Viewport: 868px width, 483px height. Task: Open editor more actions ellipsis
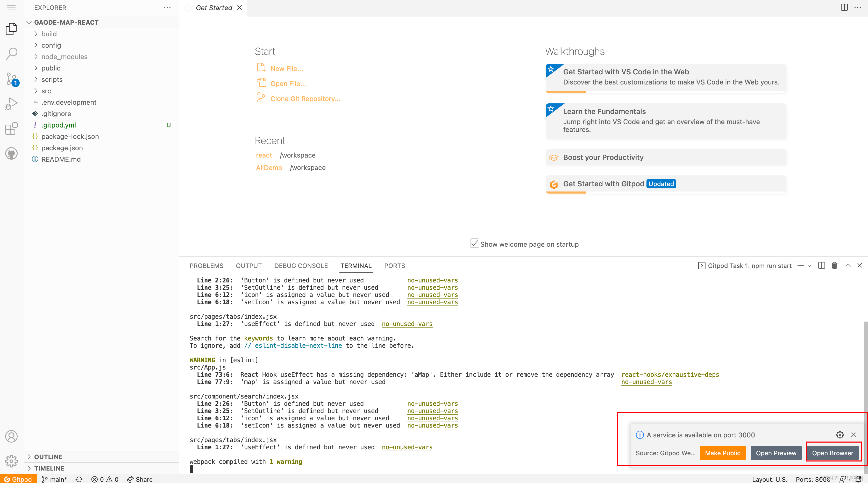(857, 8)
